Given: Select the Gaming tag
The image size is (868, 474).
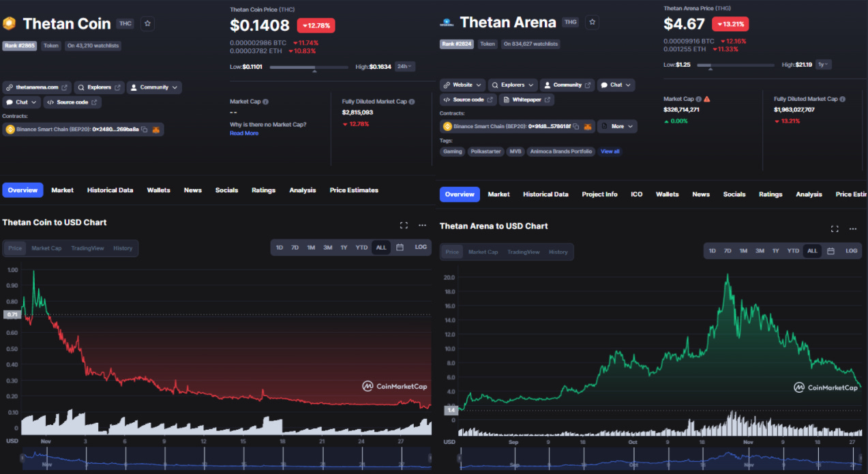Looking at the screenshot, I should (452, 151).
